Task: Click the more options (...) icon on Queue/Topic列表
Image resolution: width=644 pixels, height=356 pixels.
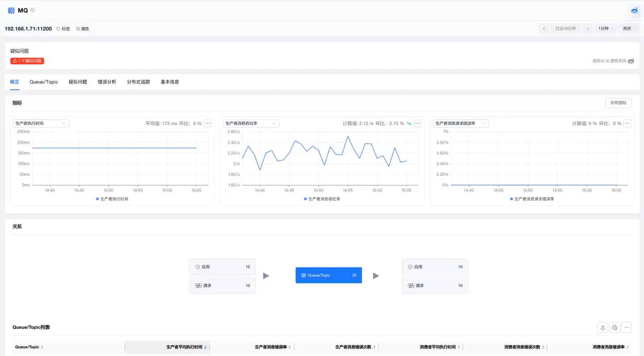Action: (626, 327)
